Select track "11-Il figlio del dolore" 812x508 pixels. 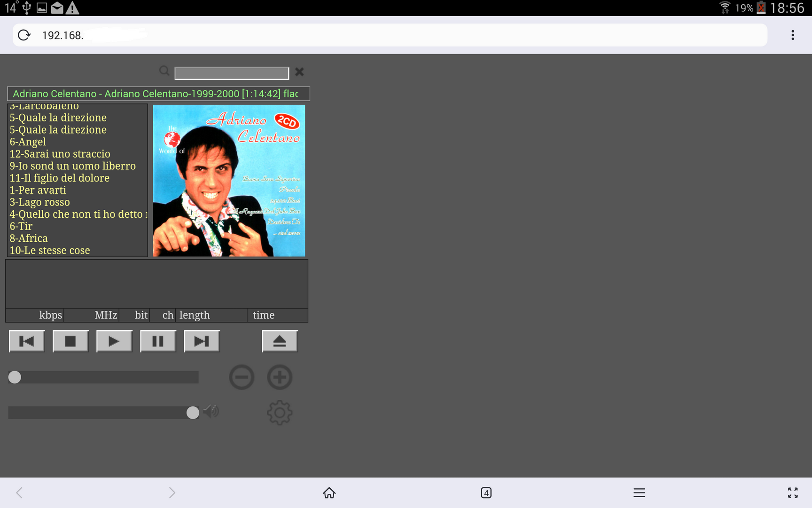60,178
